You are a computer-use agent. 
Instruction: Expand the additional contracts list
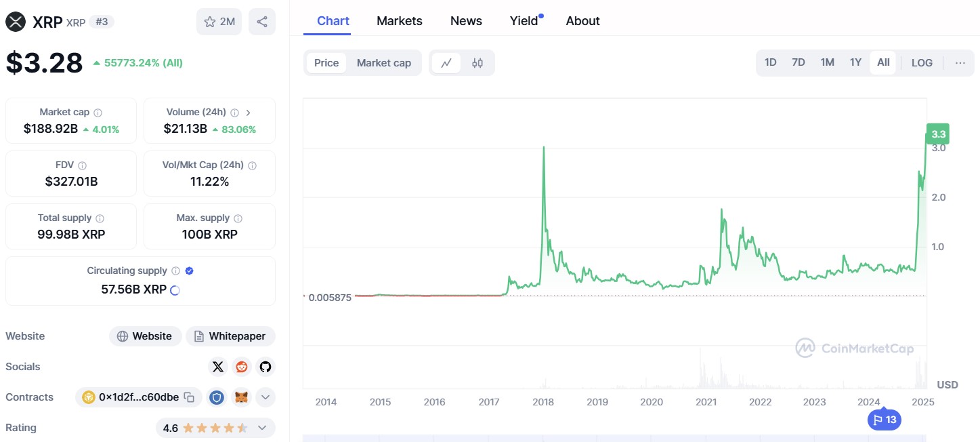pyautogui.click(x=265, y=397)
